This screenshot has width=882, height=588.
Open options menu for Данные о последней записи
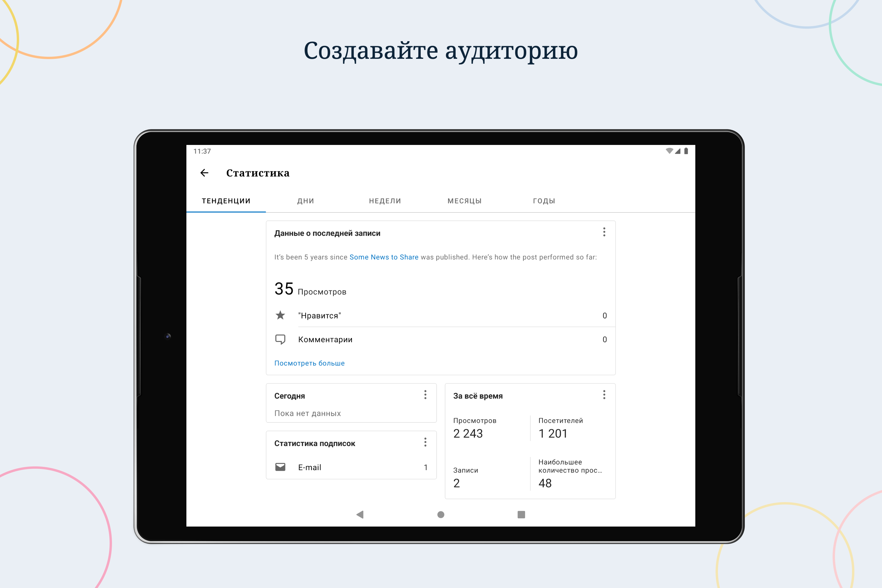point(604,232)
